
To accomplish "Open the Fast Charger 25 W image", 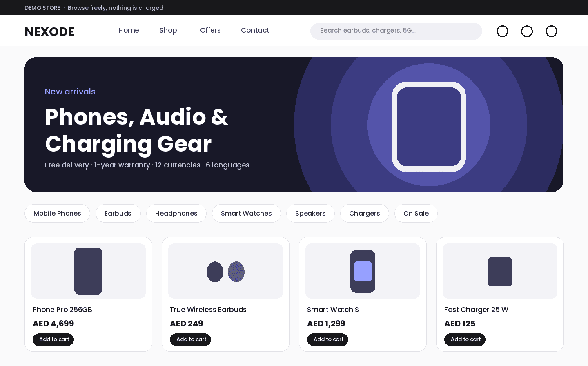I will pos(500,271).
